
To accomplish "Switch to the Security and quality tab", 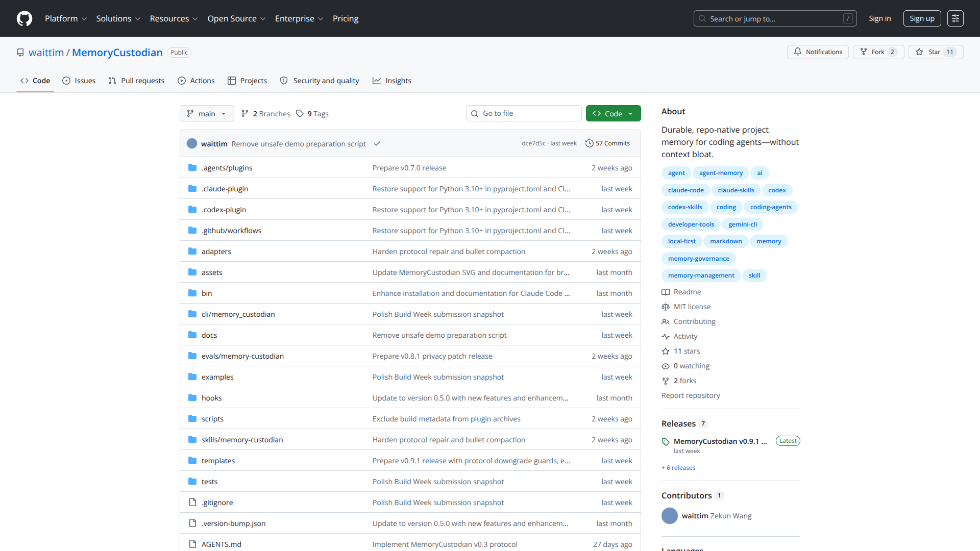I will click(320, 81).
